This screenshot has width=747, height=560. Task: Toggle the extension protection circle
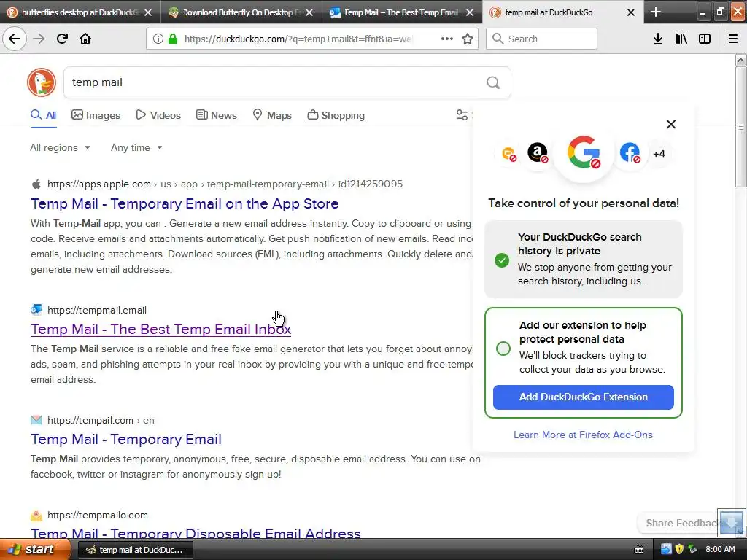(x=503, y=349)
